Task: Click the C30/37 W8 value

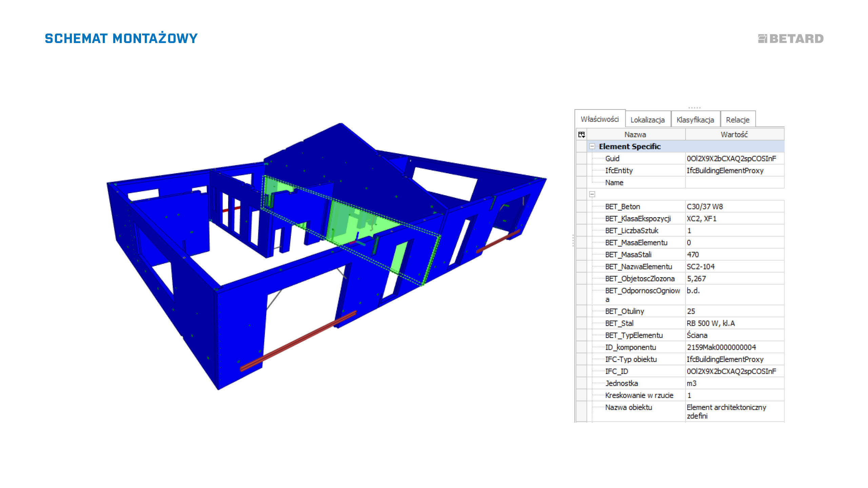Action: (705, 207)
